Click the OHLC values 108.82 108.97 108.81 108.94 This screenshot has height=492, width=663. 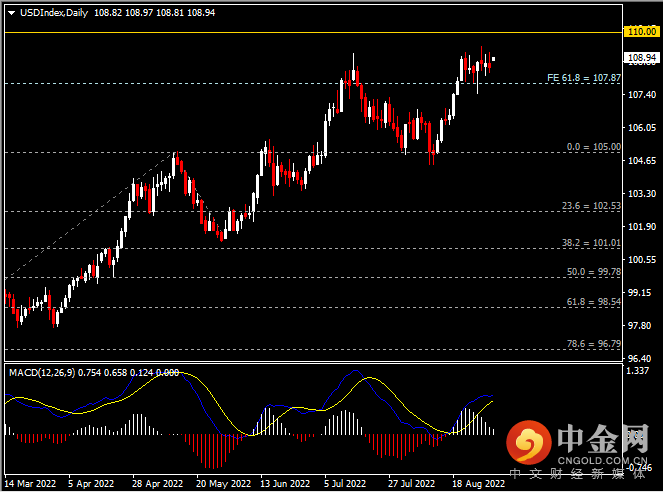pos(154,13)
